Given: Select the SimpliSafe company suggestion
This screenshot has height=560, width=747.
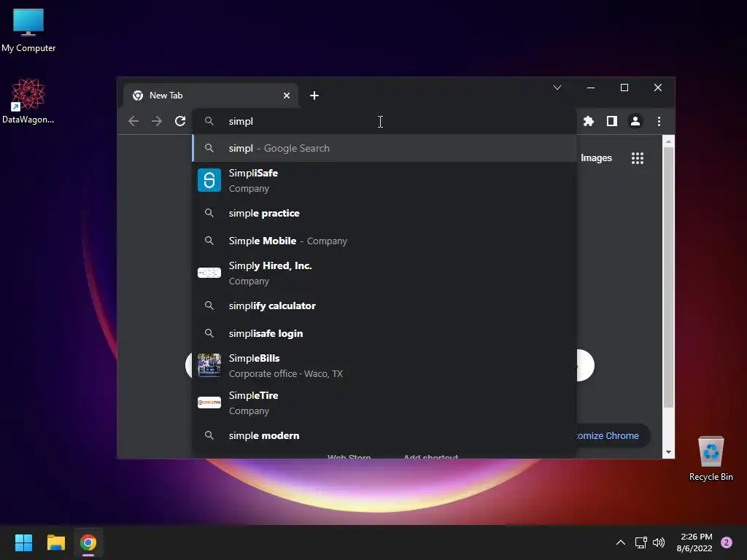Looking at the screenshot, I should 384,181.
